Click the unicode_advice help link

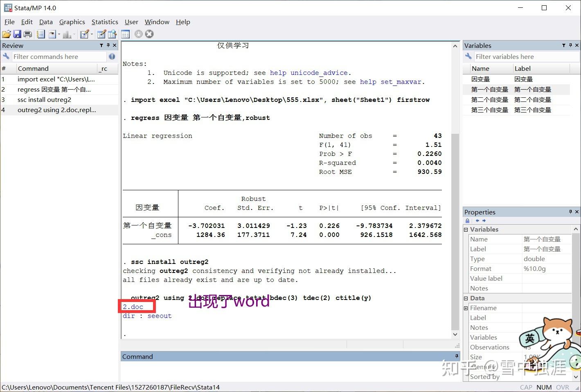(x=319, y=72)
